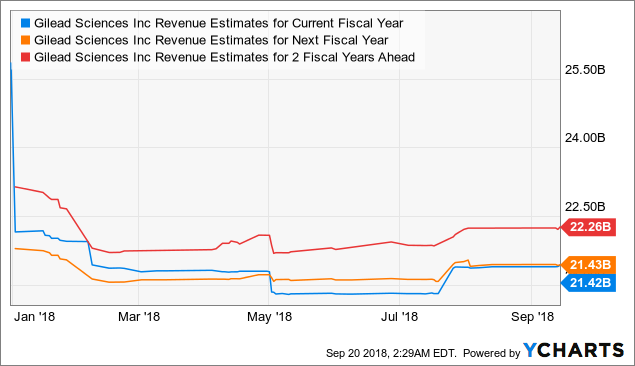Click the Jul '18 x-axis label

click(x=399, y=317)
